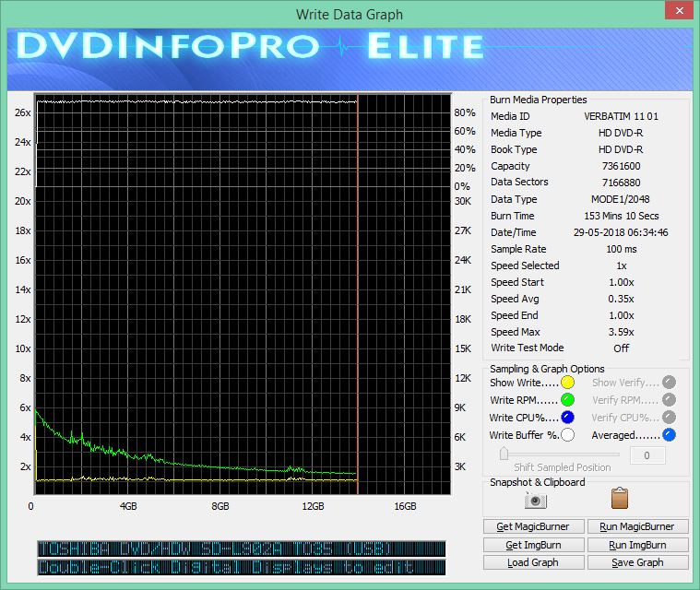Click the Save Graph button
The height and width of the screenshot is (590, 700).
tap(637, 562)
